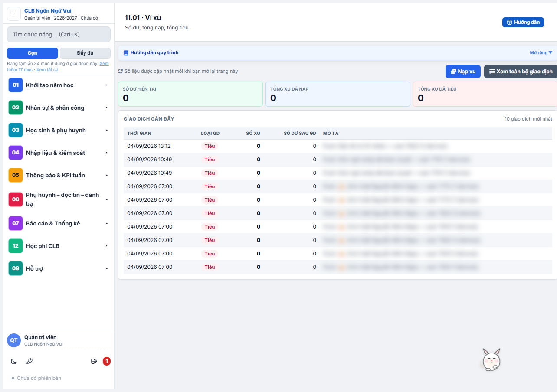Switch to dark mode moon icon
Screen dimensions: 557x392
tap(14, 361)
